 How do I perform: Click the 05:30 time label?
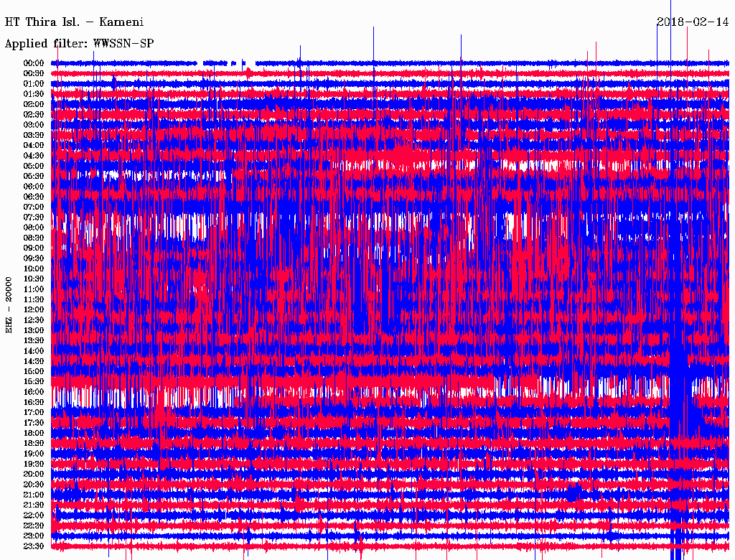point(34,177)
